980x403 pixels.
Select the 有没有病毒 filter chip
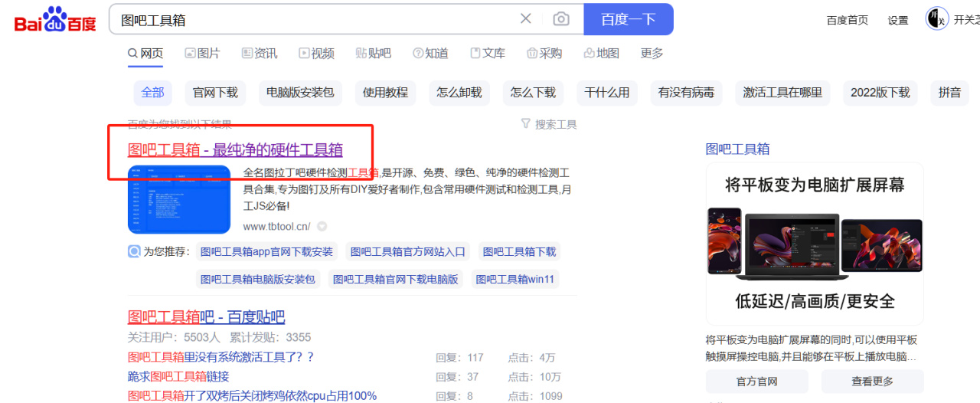(686, 92)
